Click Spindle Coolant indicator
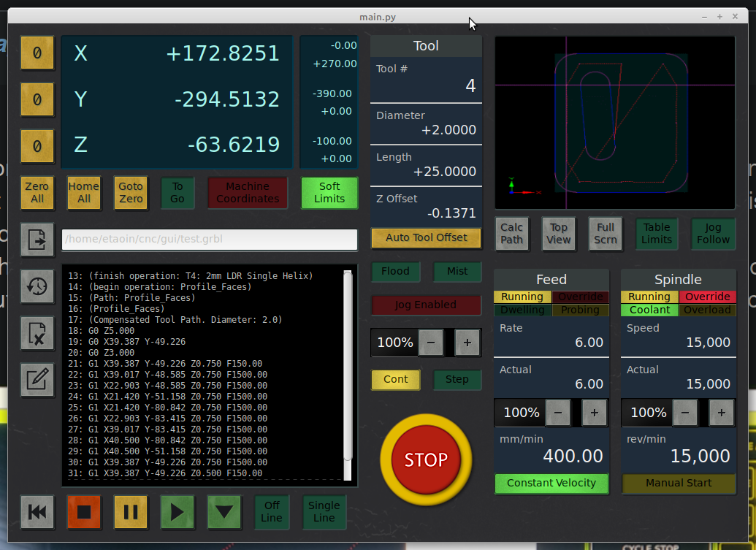The image size is (756, 550). tap(649, 310)
